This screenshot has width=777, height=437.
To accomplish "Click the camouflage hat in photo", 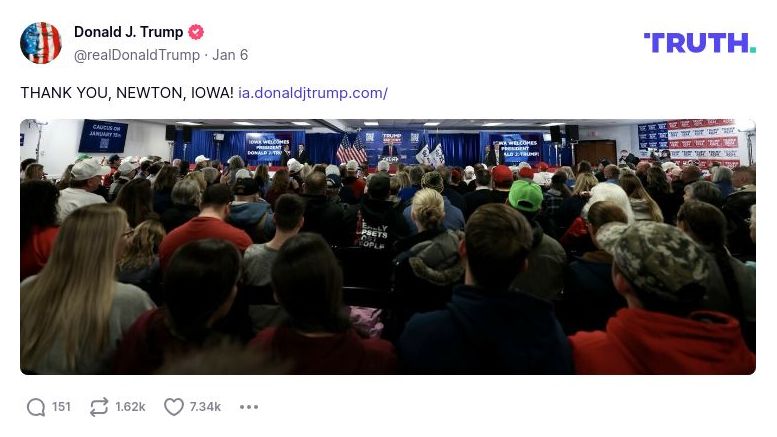I will 653,259.
